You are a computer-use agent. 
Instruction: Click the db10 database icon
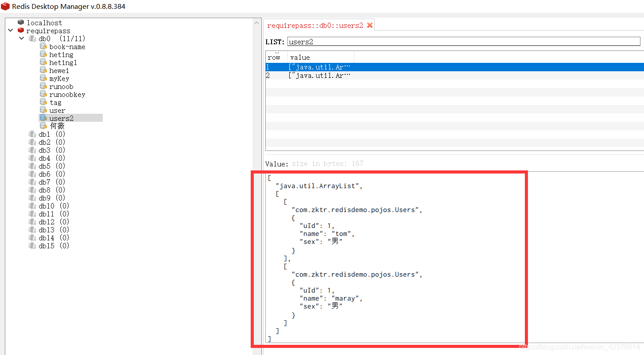coord(32,206)
